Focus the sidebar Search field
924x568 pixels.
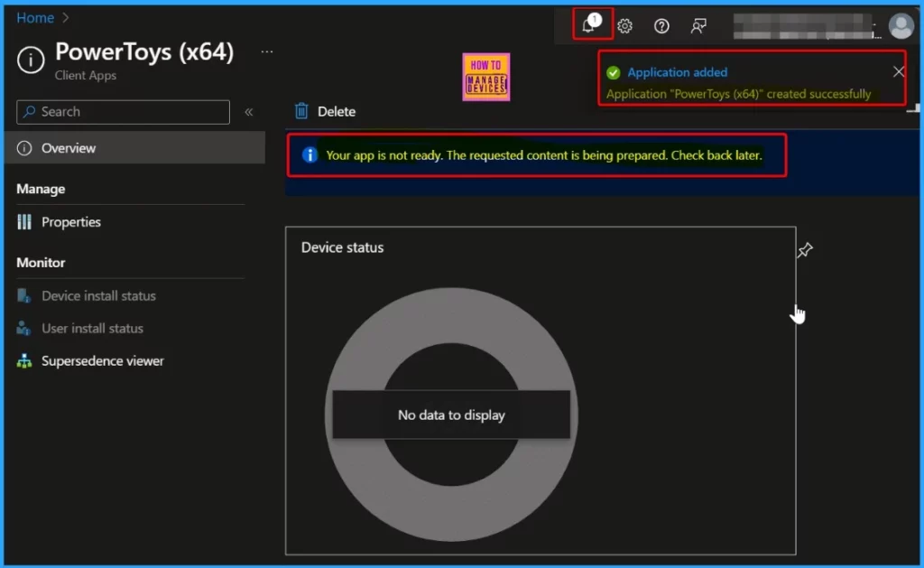click(x=123, y=112)
